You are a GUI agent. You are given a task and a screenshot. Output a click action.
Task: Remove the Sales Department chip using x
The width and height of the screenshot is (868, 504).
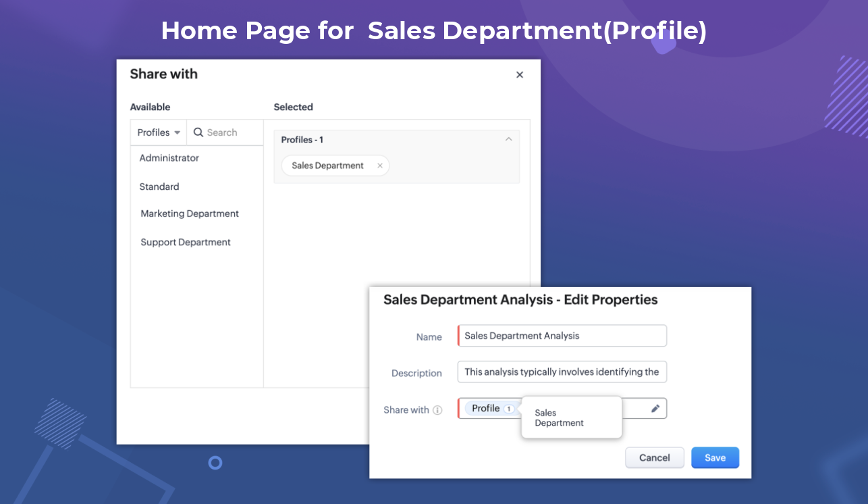tap(380, 166)
